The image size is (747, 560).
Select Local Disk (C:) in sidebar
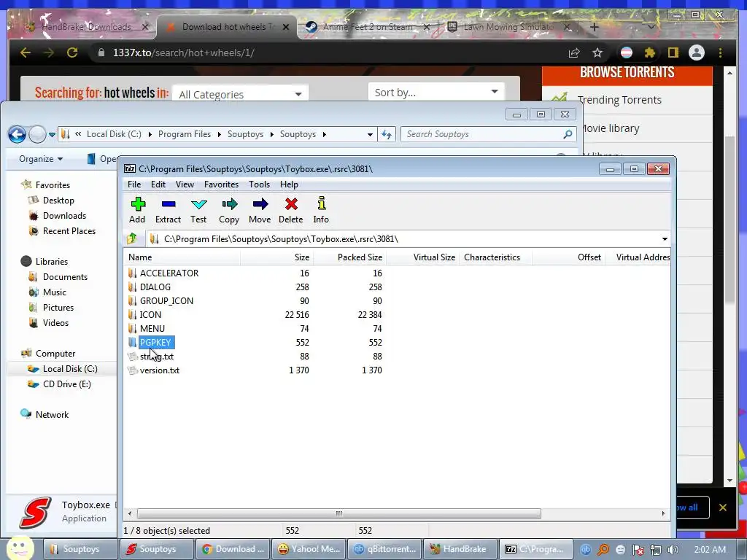(62, 369)
